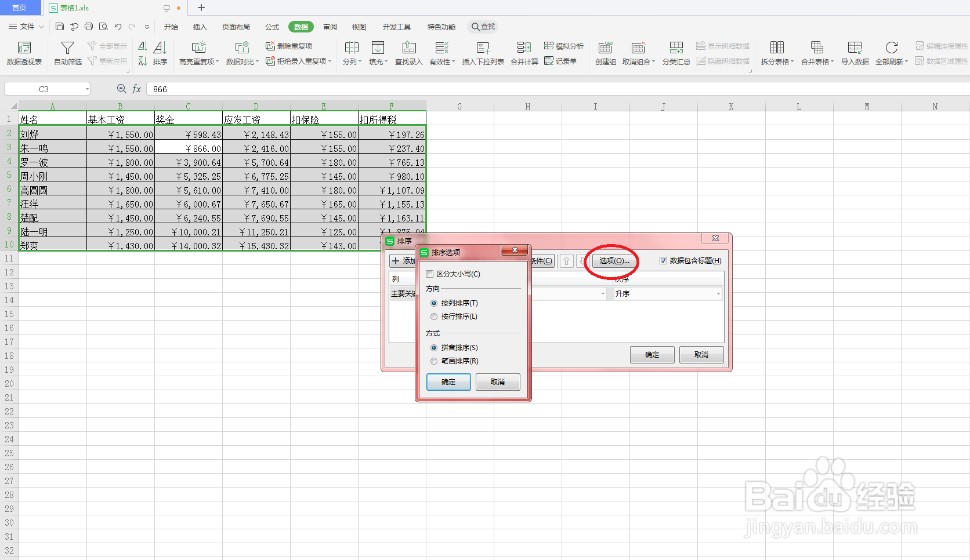Open the Special Features (特色功能) tab
Screen dimensions: 970x560
click(441, 27)
